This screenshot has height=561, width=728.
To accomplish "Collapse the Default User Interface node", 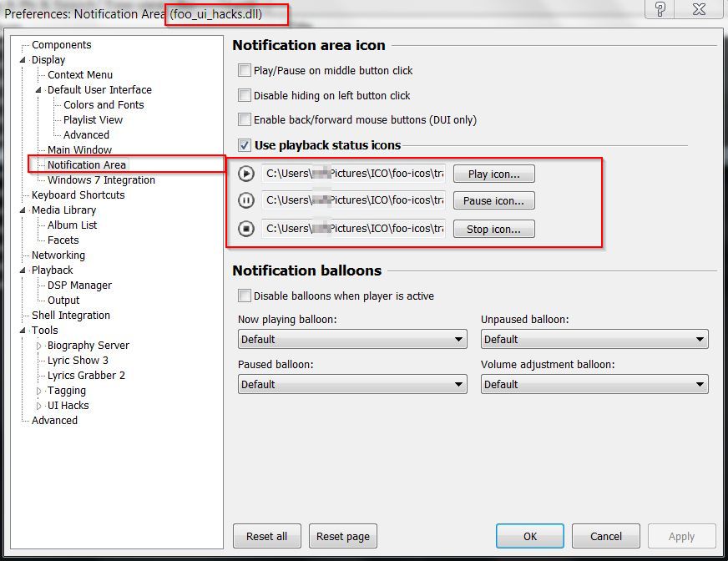I will [38, 89].
